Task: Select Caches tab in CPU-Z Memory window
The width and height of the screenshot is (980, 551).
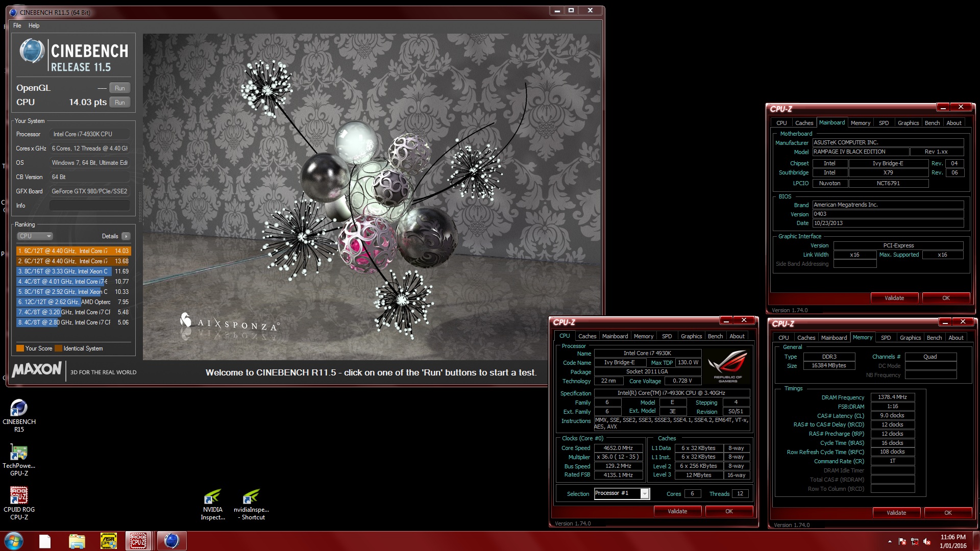Action: (x=806, y=338)
